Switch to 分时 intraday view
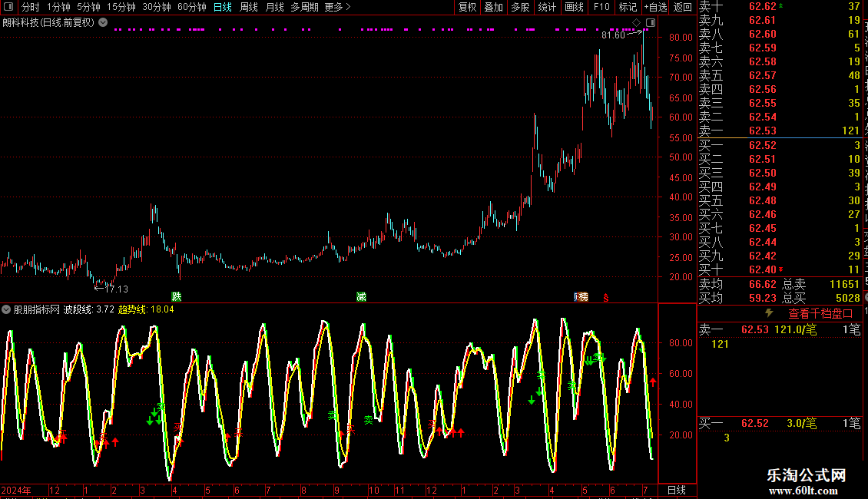 tap(31, 7)
